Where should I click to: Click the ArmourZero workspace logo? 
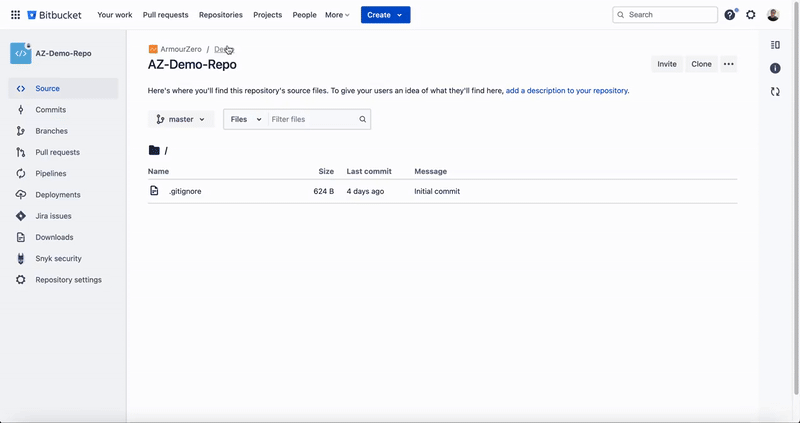153,49
